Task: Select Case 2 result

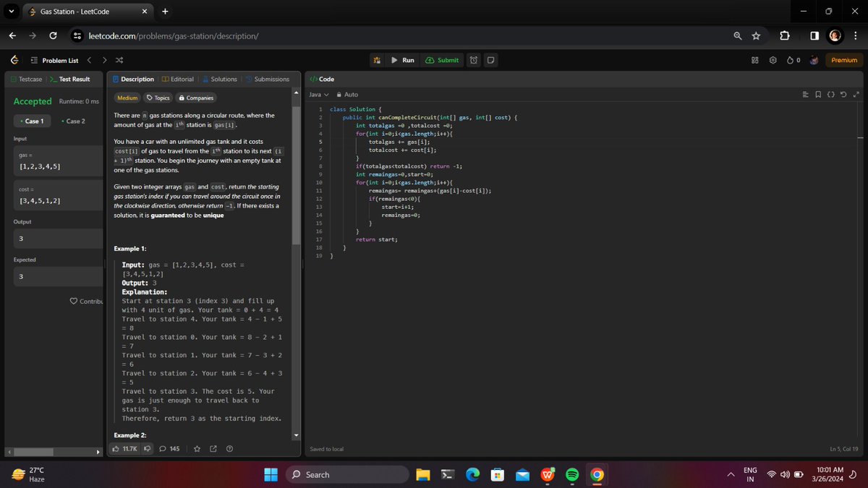Action: pyautogui.click(x=74, y=121)
